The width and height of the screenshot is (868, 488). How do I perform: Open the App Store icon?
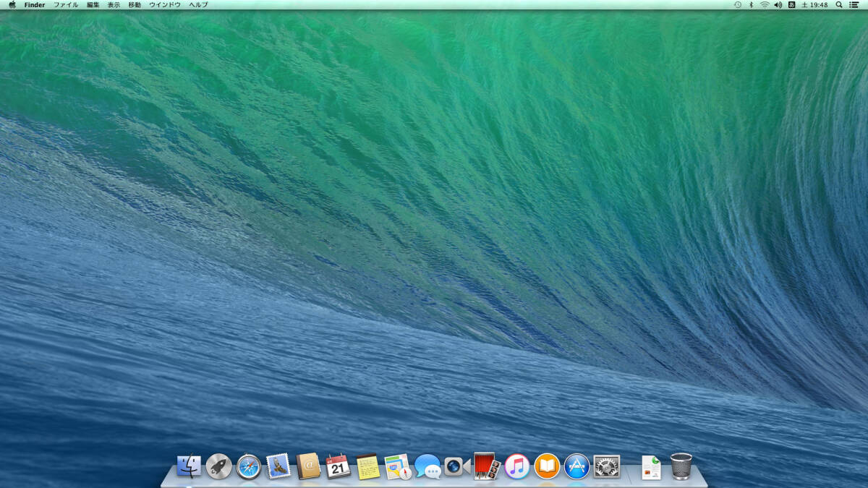point(577,466)
